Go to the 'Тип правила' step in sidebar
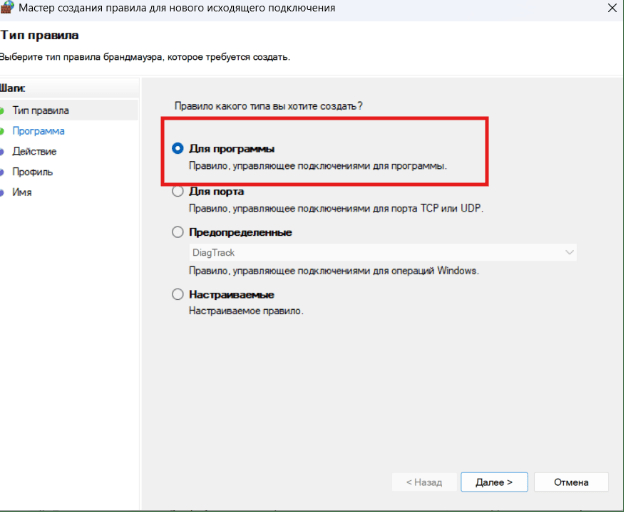The height and width of the screenshot is (512, 624). (x=41, y=110)
